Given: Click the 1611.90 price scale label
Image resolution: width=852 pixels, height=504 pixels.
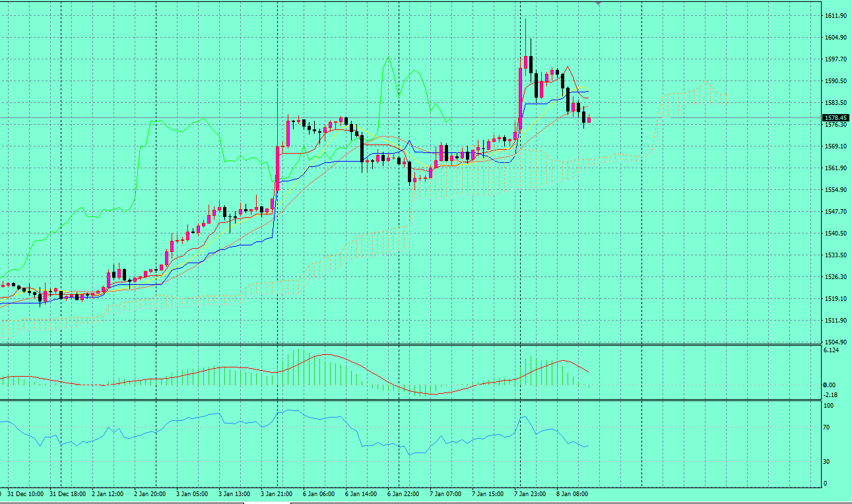Looking at the screenshot, I should 835,15.
